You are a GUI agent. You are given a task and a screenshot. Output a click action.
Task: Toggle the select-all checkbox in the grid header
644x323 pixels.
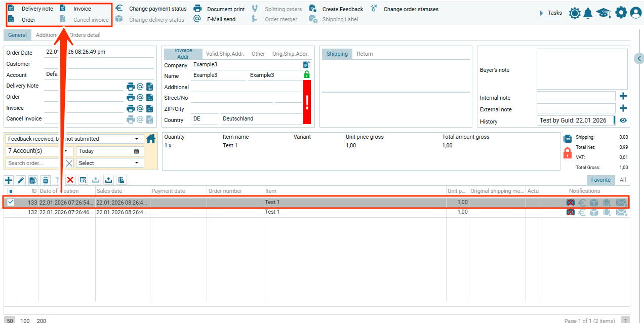(11, 191)
